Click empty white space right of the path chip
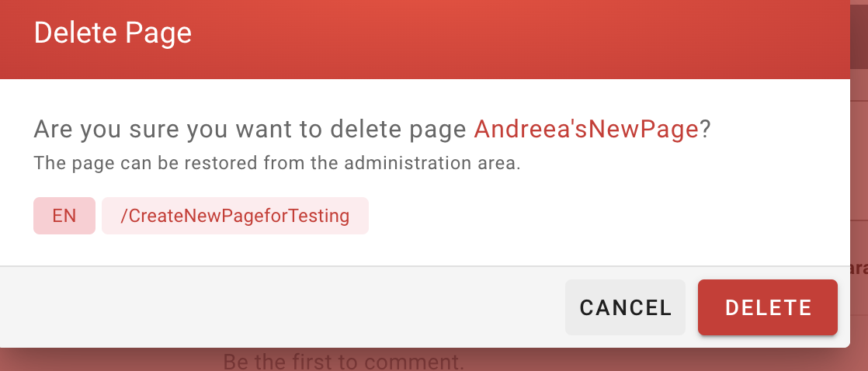Screen dimensions: 868x371 click(582, 216)
